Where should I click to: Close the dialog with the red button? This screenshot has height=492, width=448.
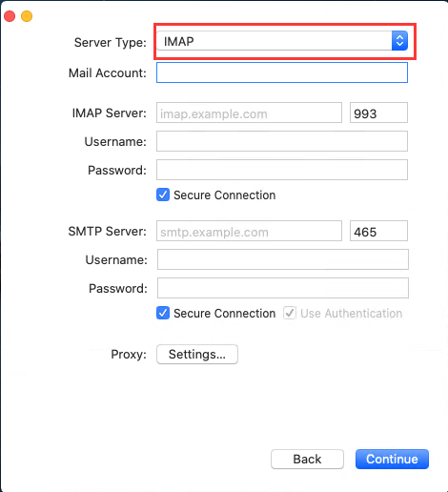10,16
